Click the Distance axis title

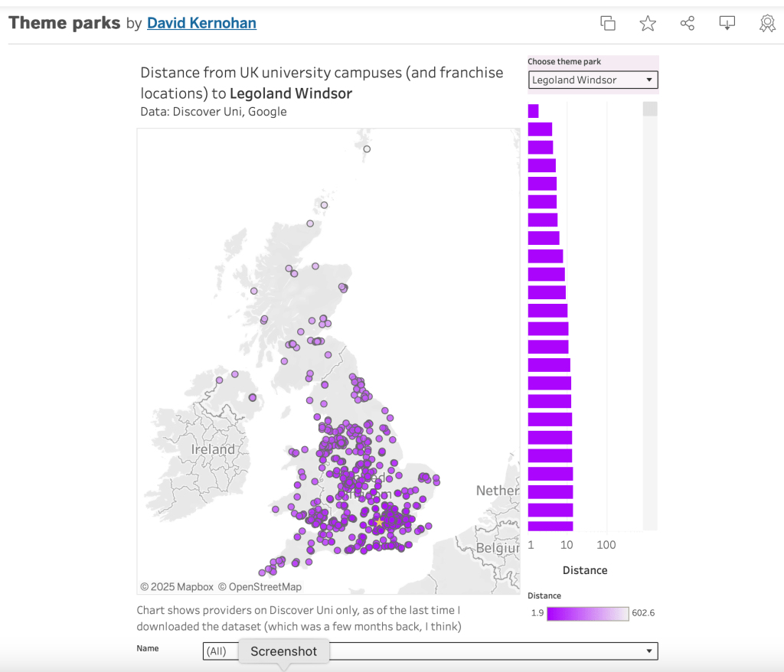[585, 570]
